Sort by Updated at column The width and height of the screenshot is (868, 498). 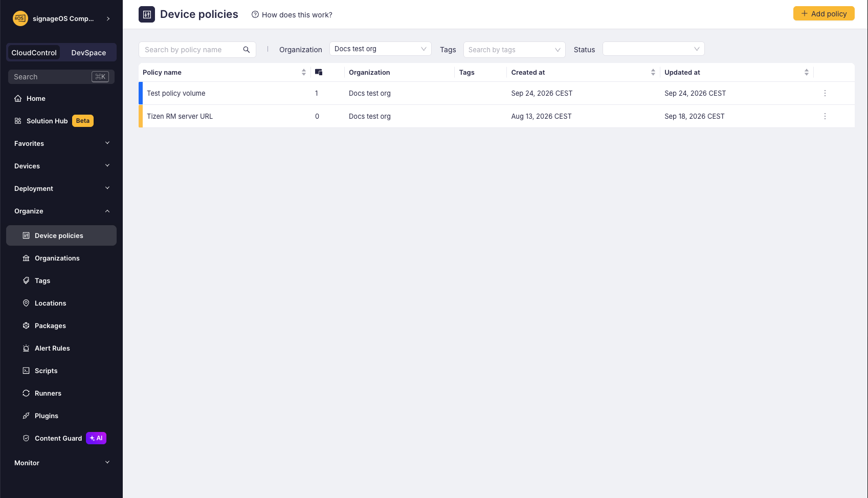pyautogui.click(x=807, y=72)
